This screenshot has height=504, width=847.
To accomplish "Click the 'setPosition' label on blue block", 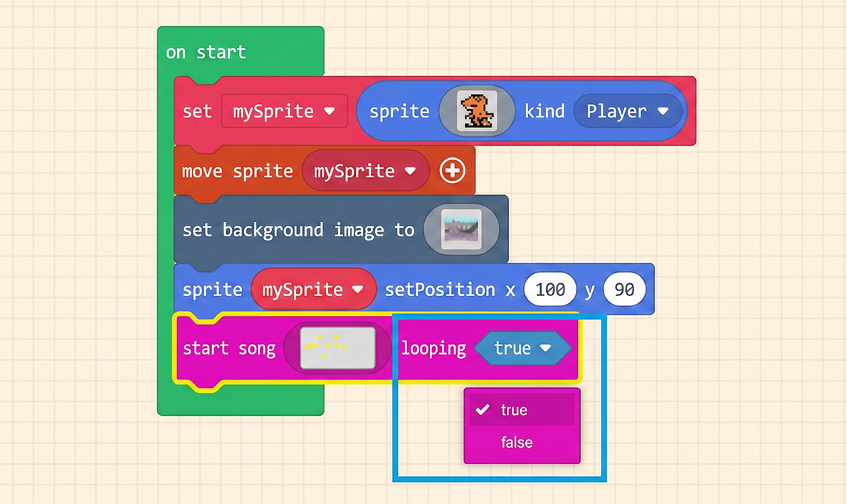I will click(439, 290).
